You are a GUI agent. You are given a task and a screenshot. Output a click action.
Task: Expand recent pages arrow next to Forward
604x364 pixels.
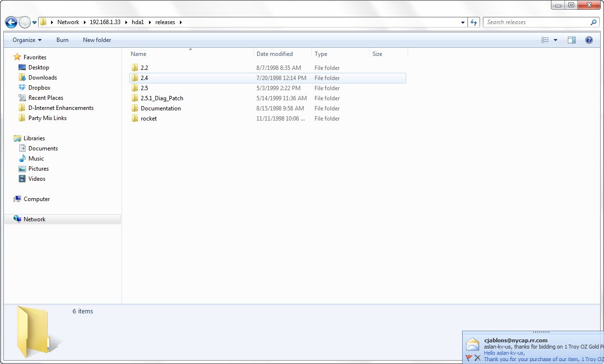[x=35, y=23]
